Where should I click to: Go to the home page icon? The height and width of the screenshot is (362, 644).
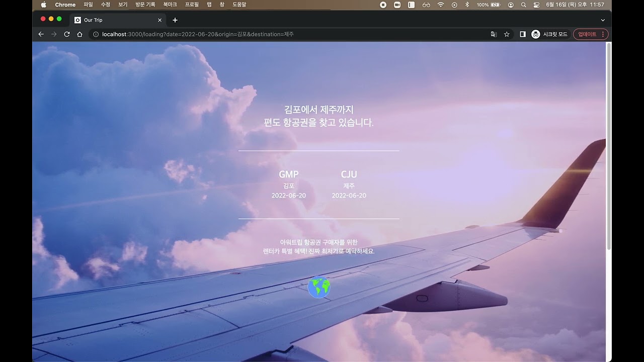pos(79,34)
